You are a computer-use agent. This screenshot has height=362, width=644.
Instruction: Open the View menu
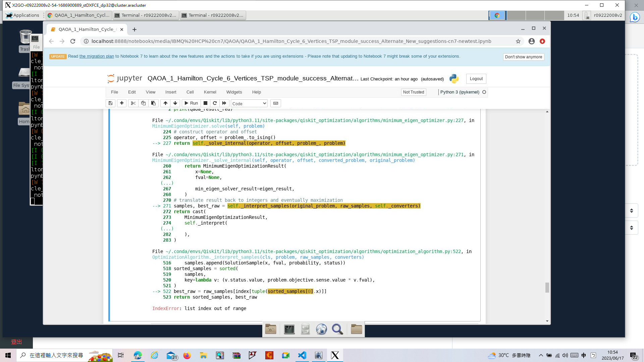pos(151,92)
